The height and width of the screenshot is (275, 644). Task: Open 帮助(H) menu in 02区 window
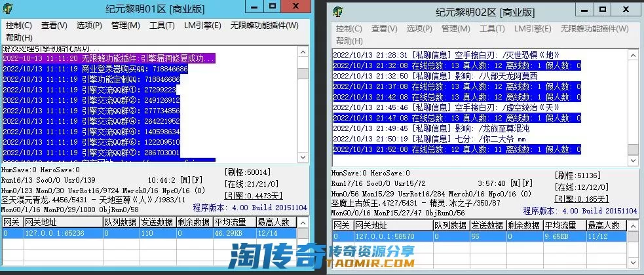[x=350, y=41]
